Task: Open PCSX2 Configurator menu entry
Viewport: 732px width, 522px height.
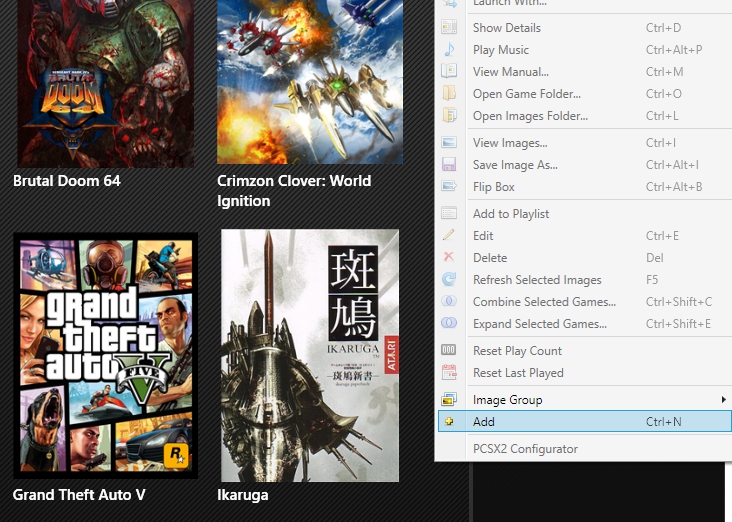Action: click(584, 449)
